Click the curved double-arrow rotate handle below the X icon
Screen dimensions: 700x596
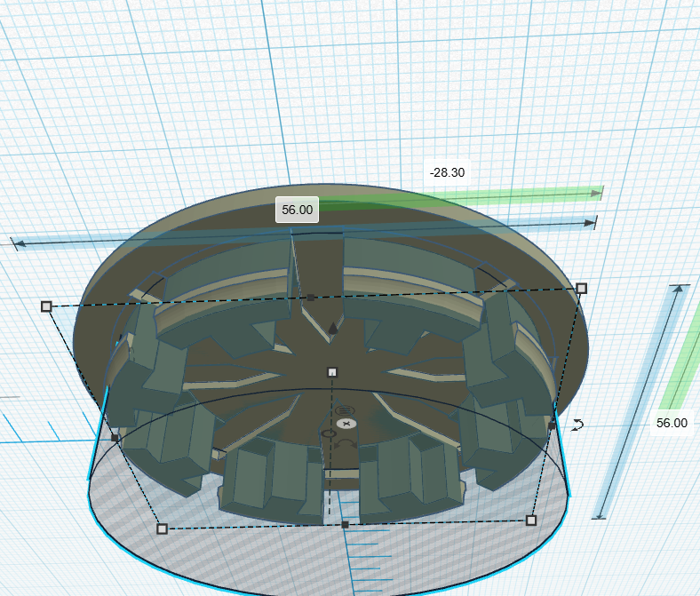(346, 444)
